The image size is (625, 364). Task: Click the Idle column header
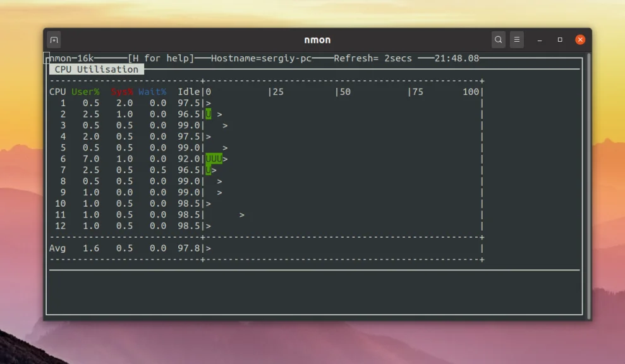[x=188, y=92]
